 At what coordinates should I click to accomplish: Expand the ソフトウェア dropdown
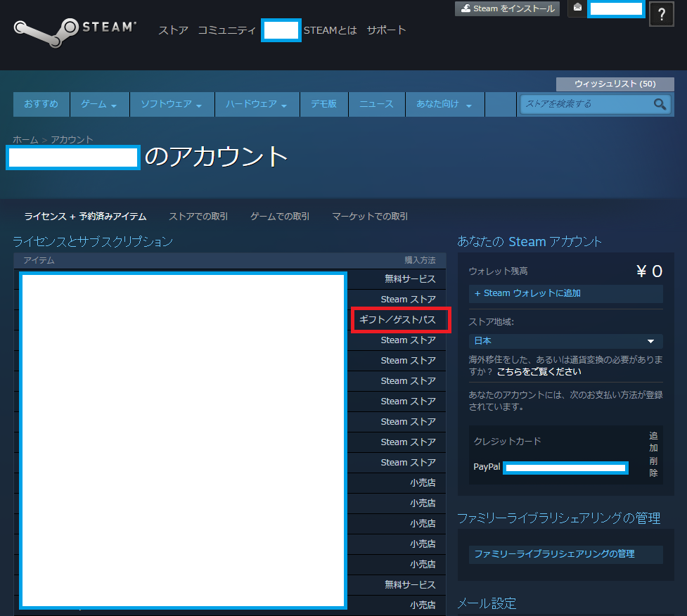tap(172, 104)
